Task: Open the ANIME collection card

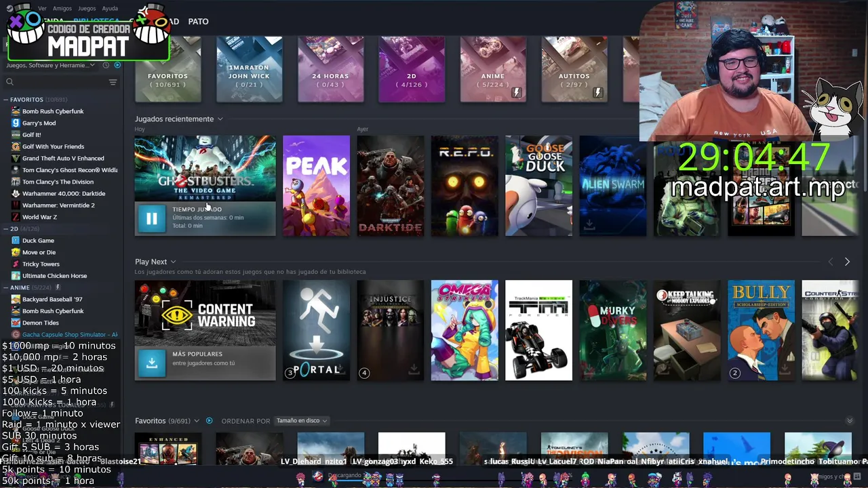Action: tap(493, 69)
